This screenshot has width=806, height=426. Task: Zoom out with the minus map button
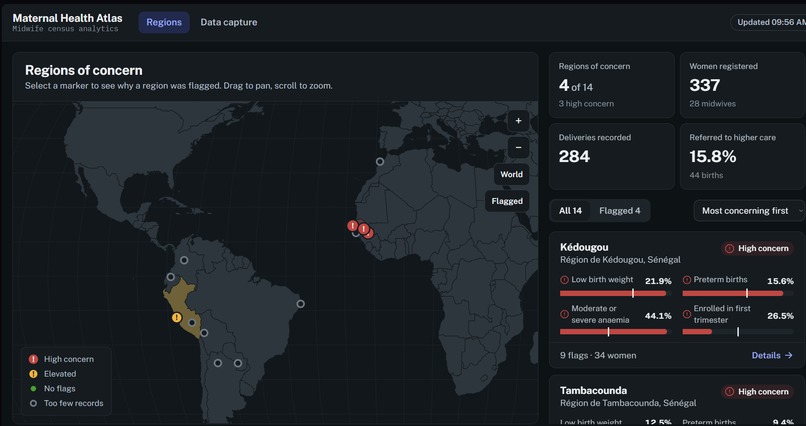(x=518, y=147)
